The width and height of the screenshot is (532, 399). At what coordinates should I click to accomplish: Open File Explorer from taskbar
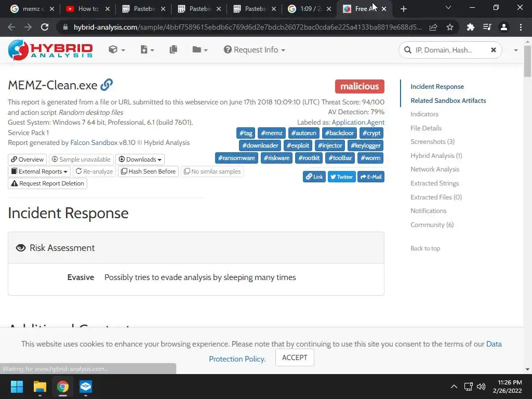[39, 387]
